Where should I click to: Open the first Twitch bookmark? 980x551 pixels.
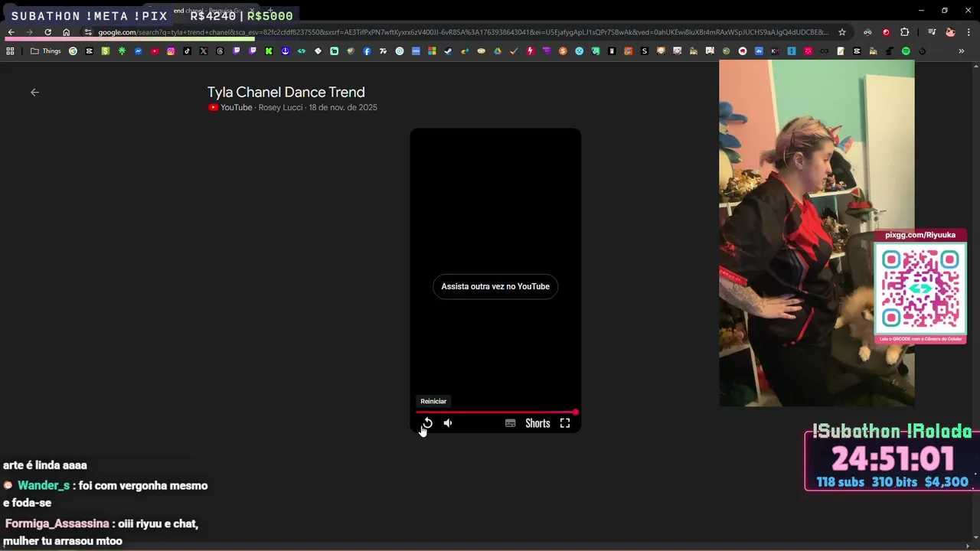point(237,51)
